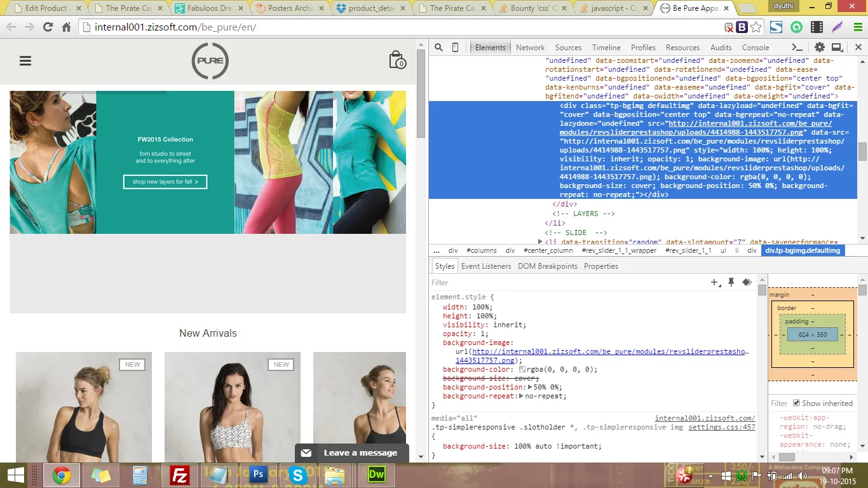868x488 pixels.
Task: Open the Sources panel
Action: point(568,47)
